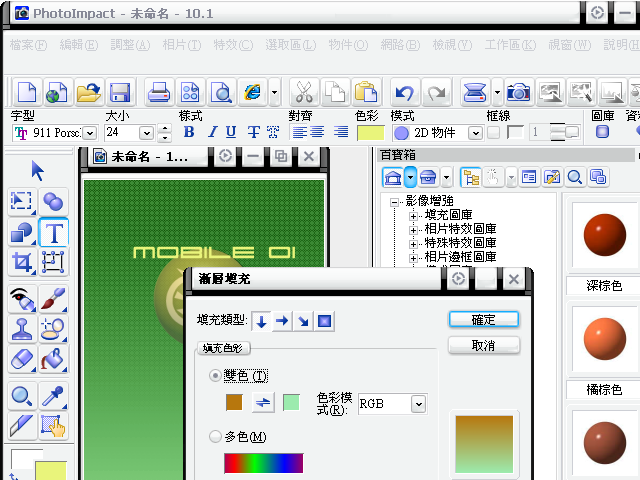Select the Text tool
The image size is (640, 480).
pos(53,232)
